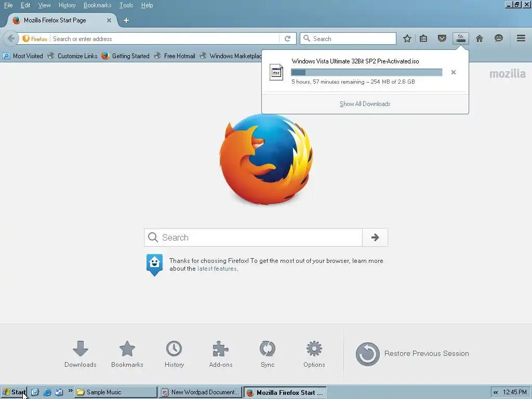This screenshot has width=532, height=399.
Task: Cancel the Vista ISO download
Action: click(453, 72)
